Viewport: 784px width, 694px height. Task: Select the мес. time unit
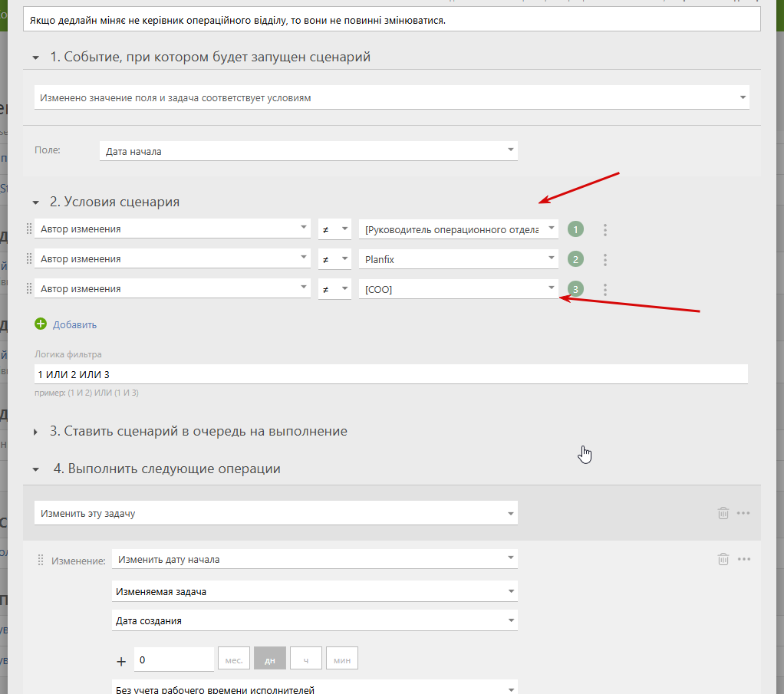click(x=234, y=658)
